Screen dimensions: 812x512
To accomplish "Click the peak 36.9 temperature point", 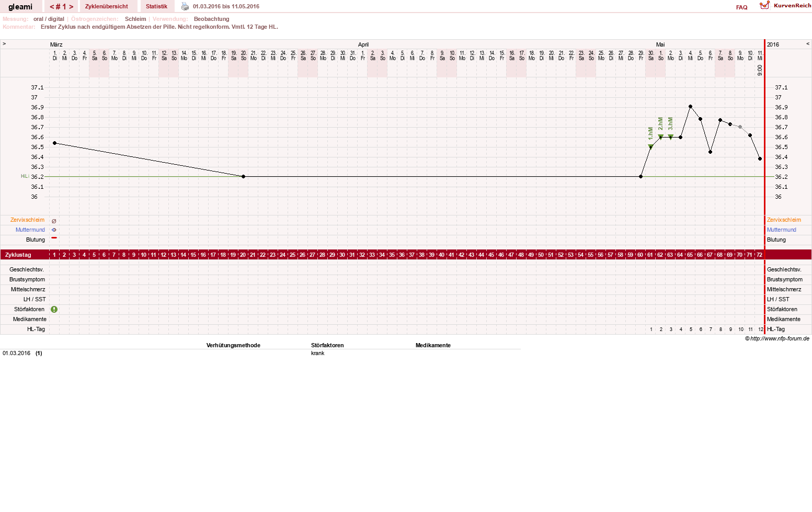I will point(691,107).
